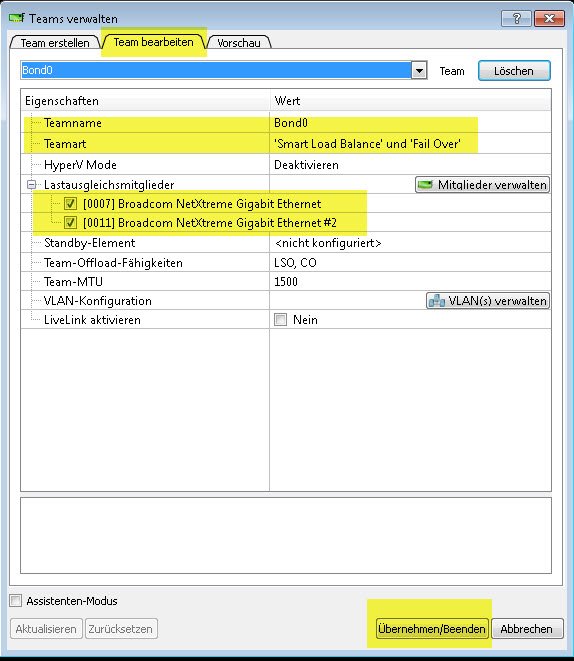
Task: Click the network icon on VLAN(s) verwalten
Action: 437,301
